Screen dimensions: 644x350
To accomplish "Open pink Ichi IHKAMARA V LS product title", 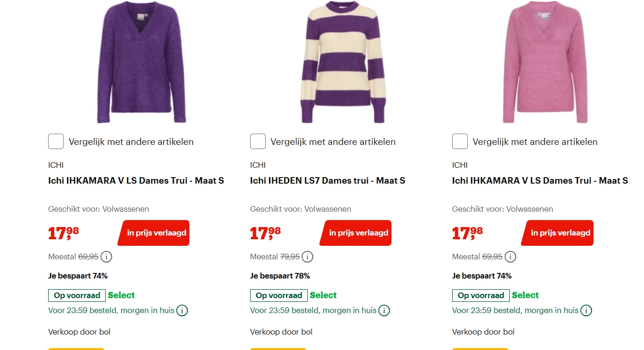I will click(540, 181).
